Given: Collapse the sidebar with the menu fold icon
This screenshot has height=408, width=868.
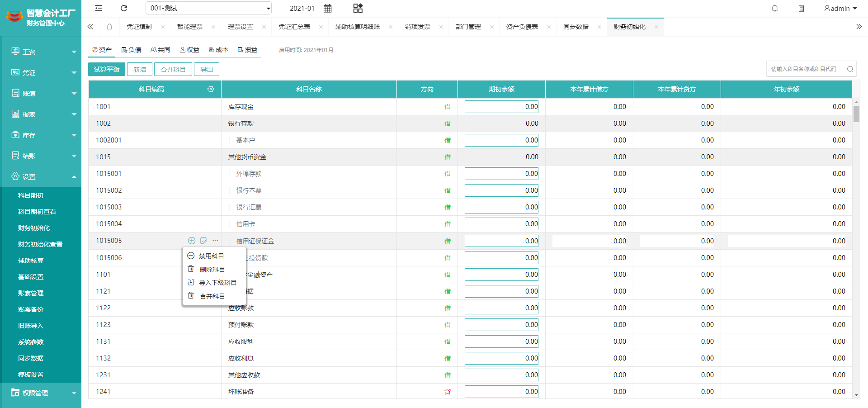Looking at the screenshot, I should (99, 8).
